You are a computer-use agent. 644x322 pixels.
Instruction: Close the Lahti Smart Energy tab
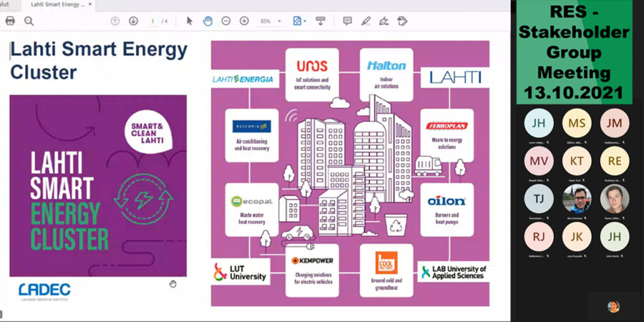coord(90,4)
